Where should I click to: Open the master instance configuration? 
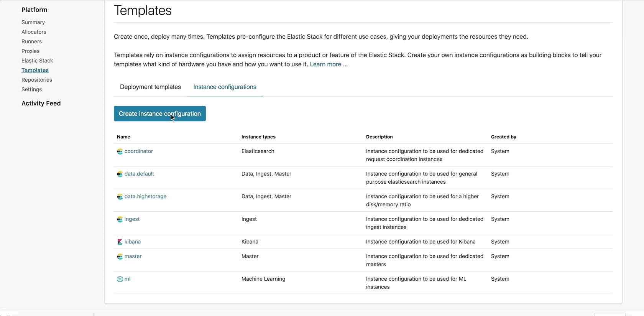pos(133,256)
